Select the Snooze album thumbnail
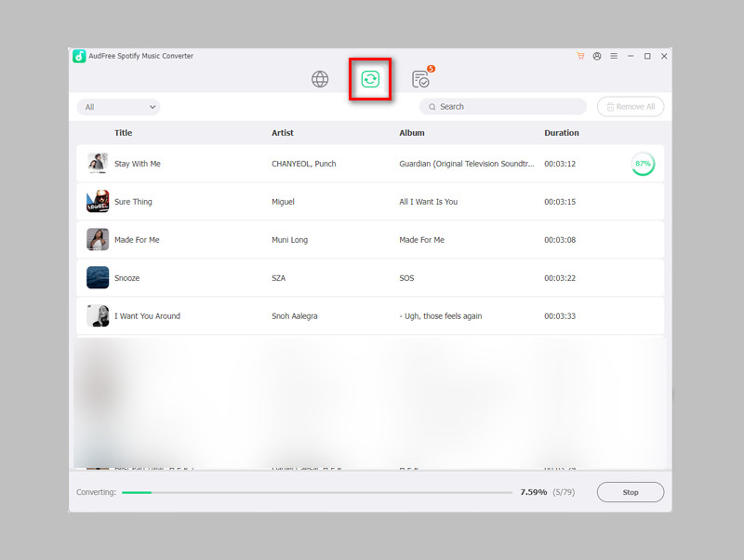Image resolution: width=744 pixels, height=560 pixels. 98,277
